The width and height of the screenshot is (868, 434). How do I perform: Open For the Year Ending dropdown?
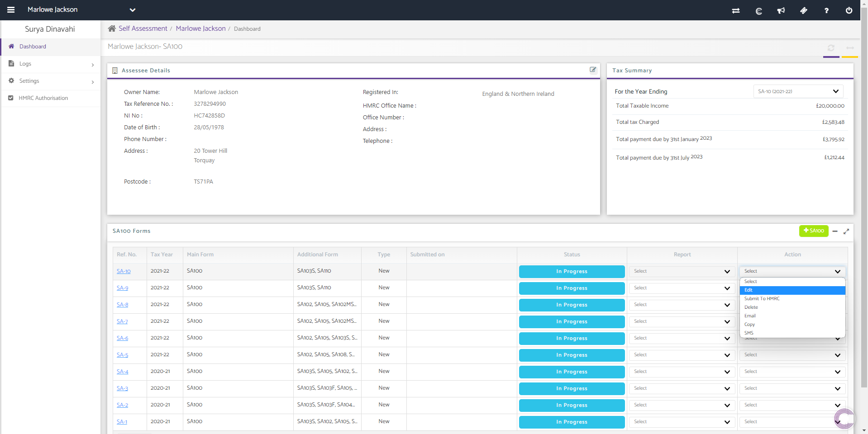point(798,91)
